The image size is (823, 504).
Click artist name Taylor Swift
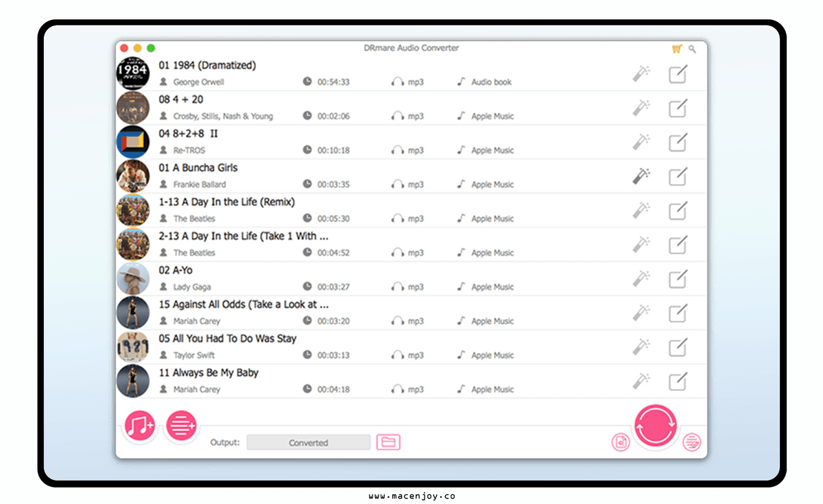click(x=194, y=356)
